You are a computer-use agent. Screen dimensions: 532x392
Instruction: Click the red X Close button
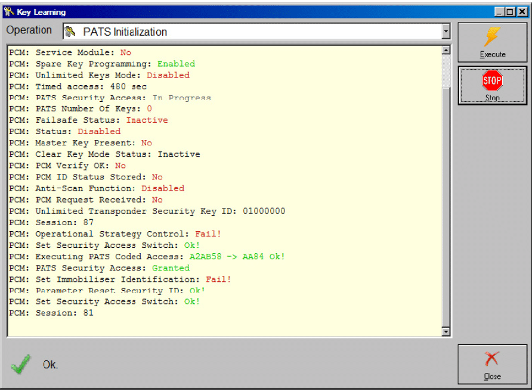[492, 364]
